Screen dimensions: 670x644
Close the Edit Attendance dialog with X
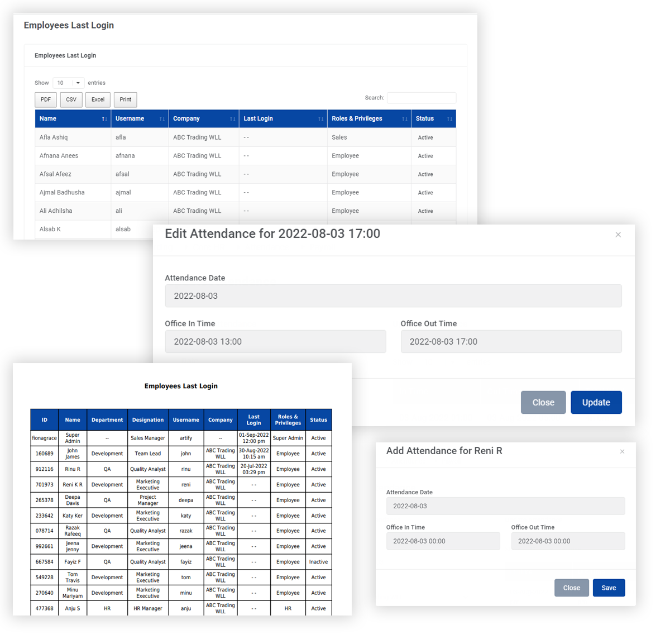point(618,235)
